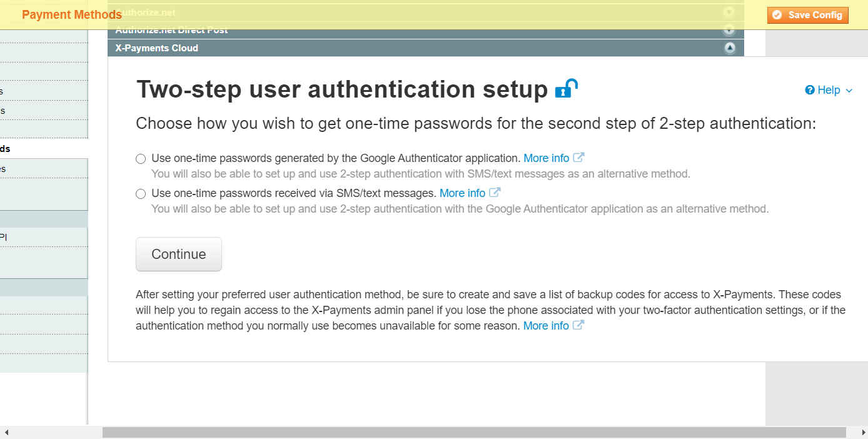Click the backup codes paragraph starting 'After setting'
Image resolution: width=868 pixels, height=439 pixels.
point(491,310)
